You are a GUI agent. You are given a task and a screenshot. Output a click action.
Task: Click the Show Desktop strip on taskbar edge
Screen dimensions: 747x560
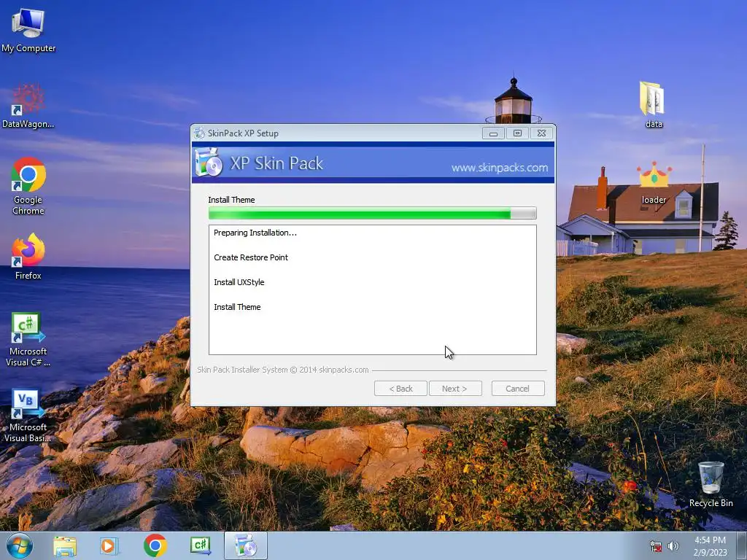741,546
